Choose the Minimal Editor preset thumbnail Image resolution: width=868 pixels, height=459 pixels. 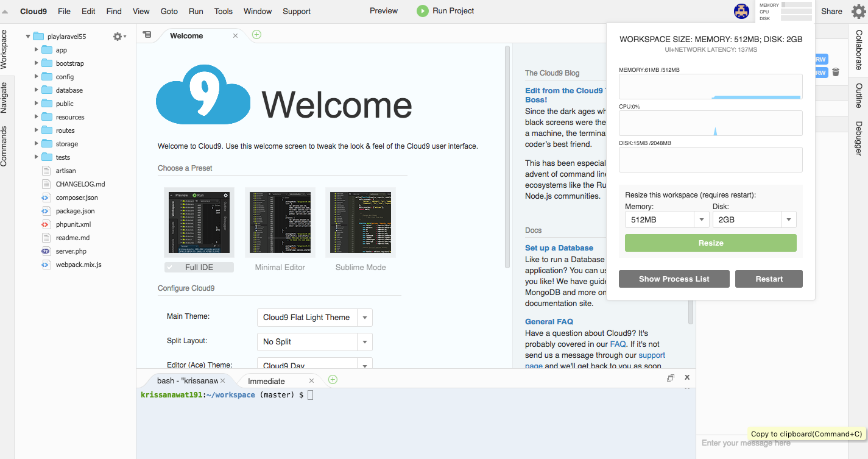click(x=280, y=222)
